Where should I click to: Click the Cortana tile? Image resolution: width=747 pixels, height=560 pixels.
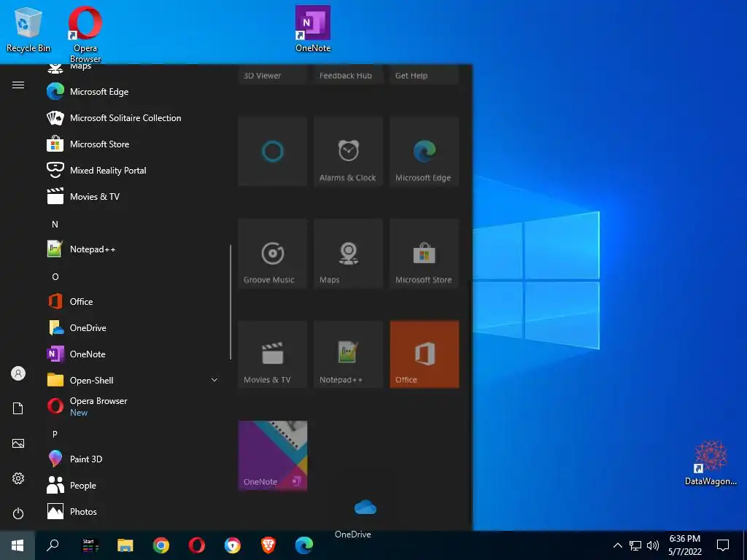click(x=273, y=152)
